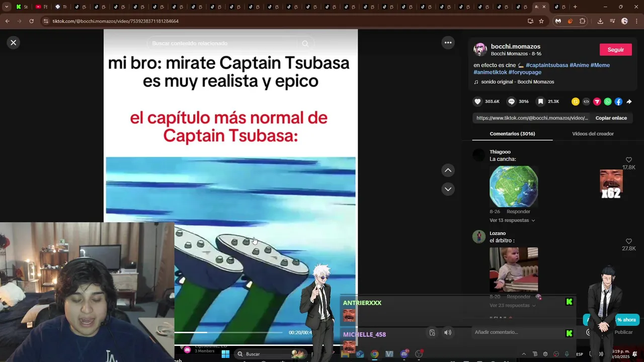Screen dimensions: 644x362
Task: Open the #foryoupage hashtag
Action: point(525,72)
